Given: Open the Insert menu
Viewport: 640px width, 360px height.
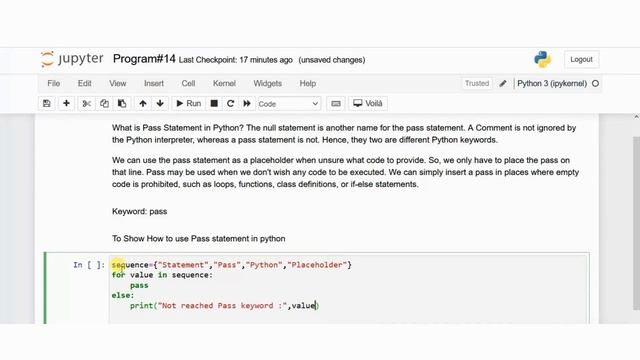Looking at the screenshot, I should tap(154, 83).
